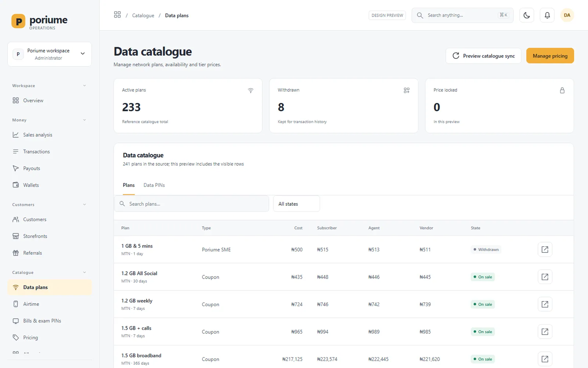Open Transactions page
Image resolution: width=588 pixels, height=368 pixels.
[x=50, y=152]
